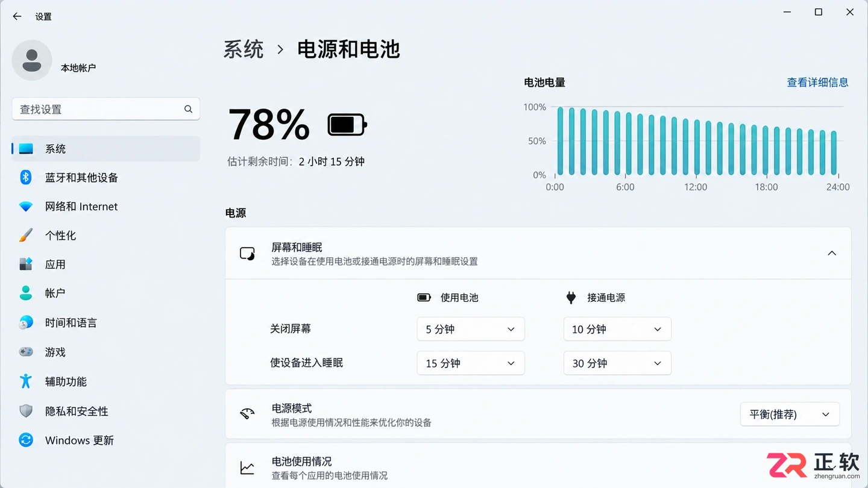The image size is (868, 488).
Task: Click the 电源和电池 page title
Action: [x=349, y=49]
